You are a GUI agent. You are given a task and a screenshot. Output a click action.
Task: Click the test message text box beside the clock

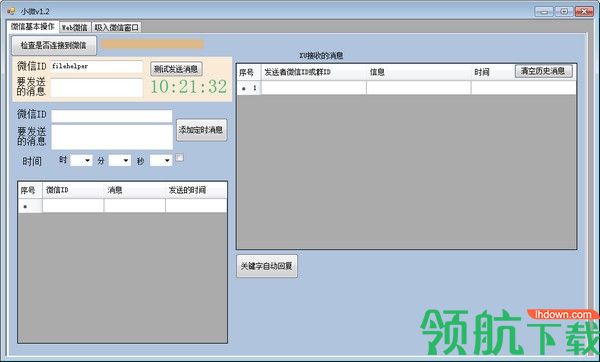pos(97,88)
